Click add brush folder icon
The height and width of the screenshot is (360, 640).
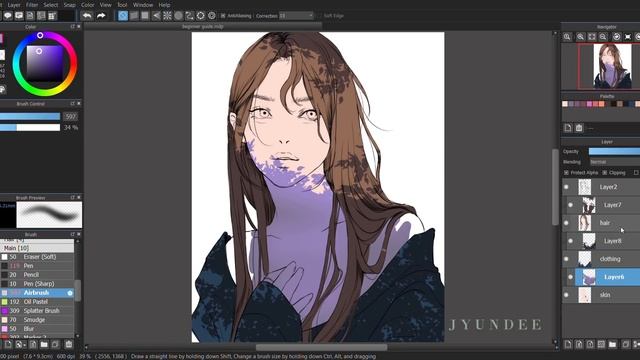[x=44, y=344]
